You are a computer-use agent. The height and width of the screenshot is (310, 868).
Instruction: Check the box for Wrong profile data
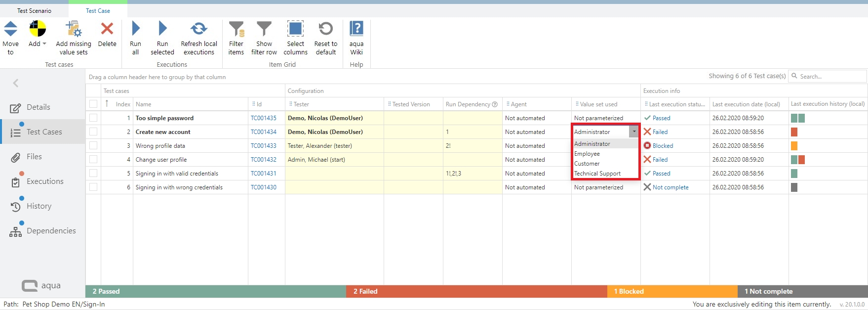pyautogui.click(x=93, y=146)
